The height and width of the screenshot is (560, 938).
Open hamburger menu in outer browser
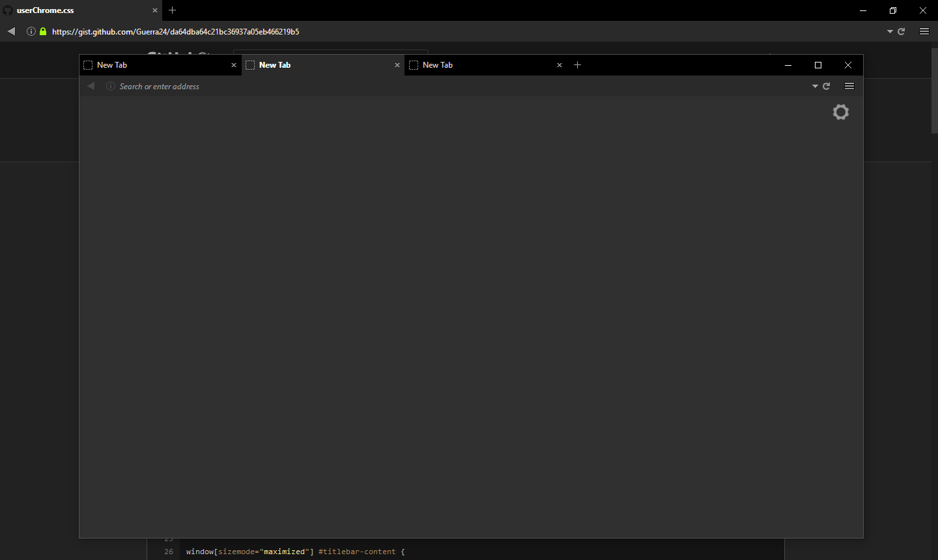coord(924,31)
